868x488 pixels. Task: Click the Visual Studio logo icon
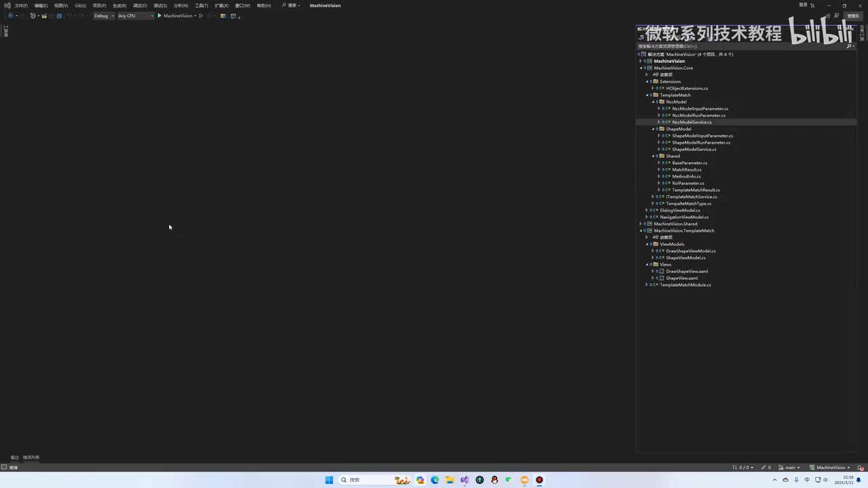point(7,5)
